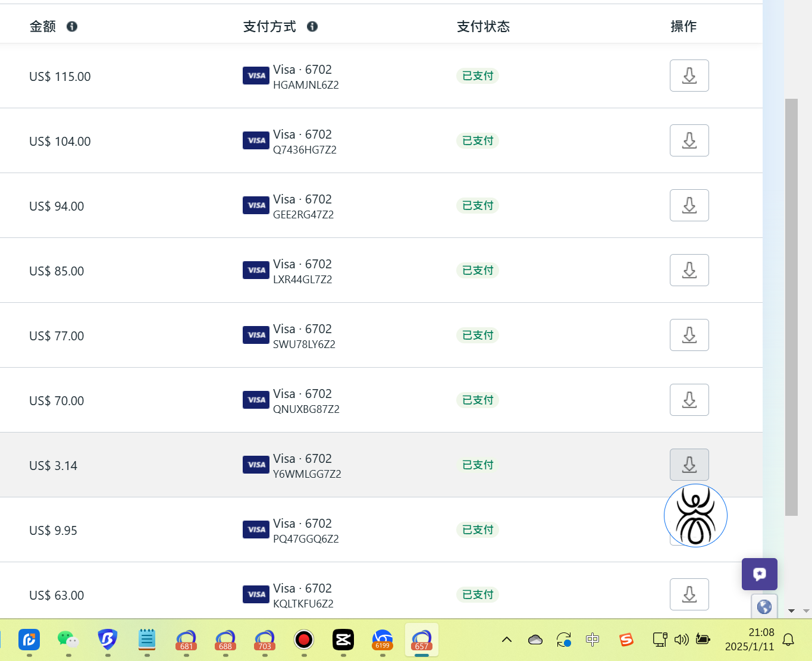Image resolution: width=812 pixels, height=661 pixels.
Task: Click the 已支付 status badge for US$ 104.00
Action: (478, 141)
